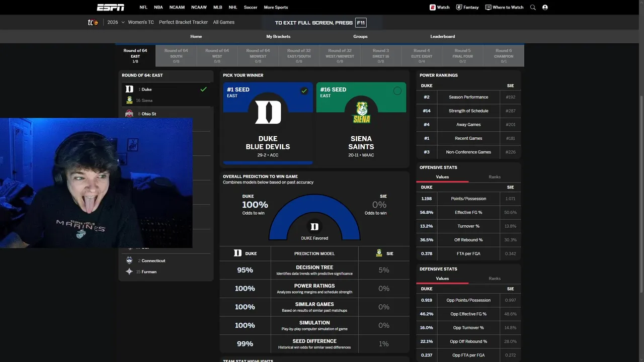The width and height of the screenshot is (644, 362).
Task: Click Ohio St logo in list
Action: (x=129, y=114)
